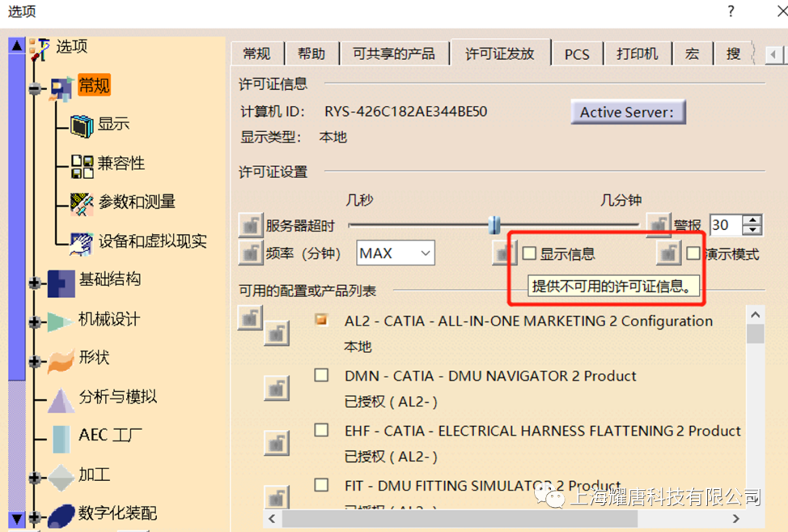Click the 兼容性 icon in the tree

point(82,166)
